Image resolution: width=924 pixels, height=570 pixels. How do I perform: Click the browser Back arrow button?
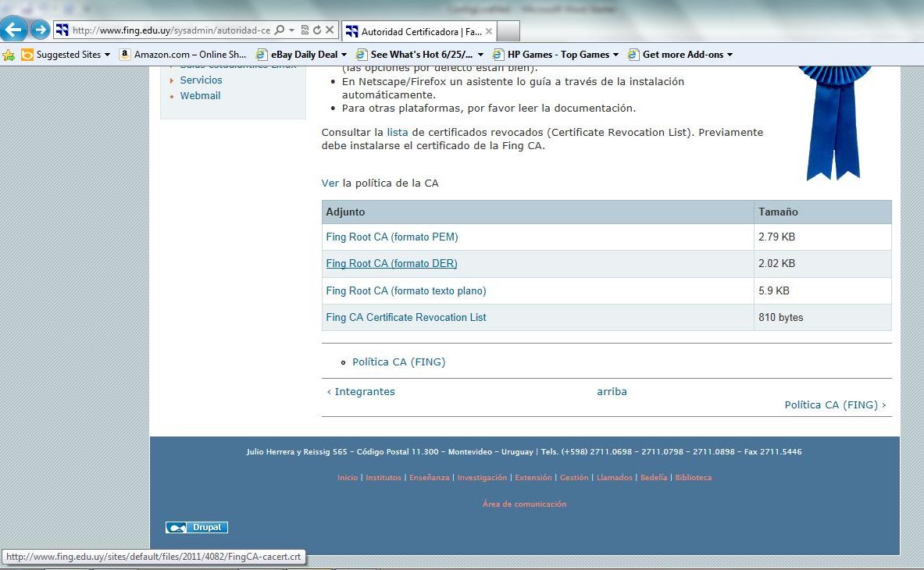(x=15, y=30)
